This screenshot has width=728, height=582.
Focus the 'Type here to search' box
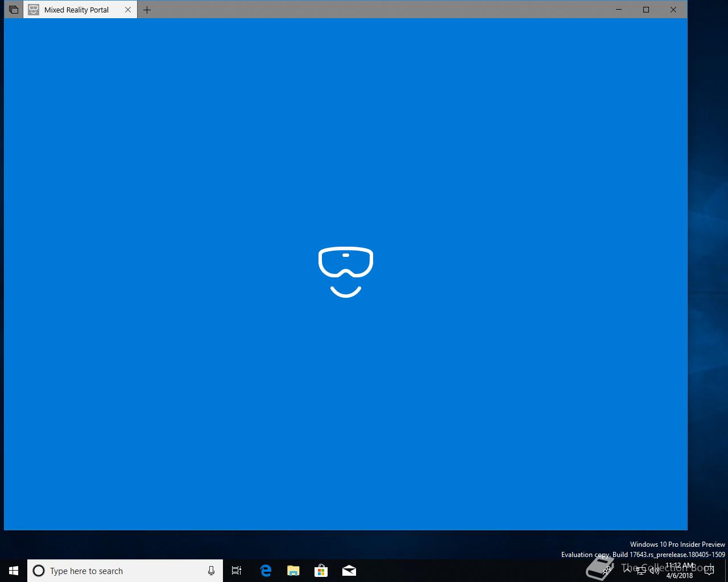[x=125, y=571]
